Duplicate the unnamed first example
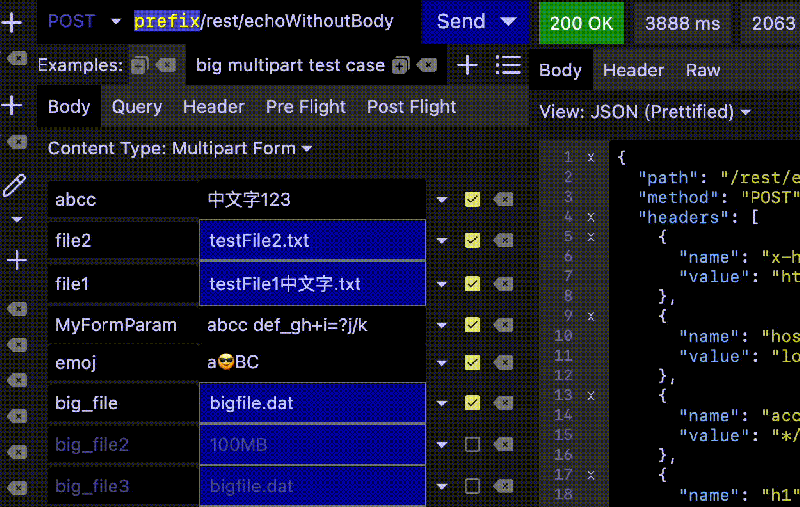Image resolution: width=800 pixels, height=507 pixels. point(139,65)
